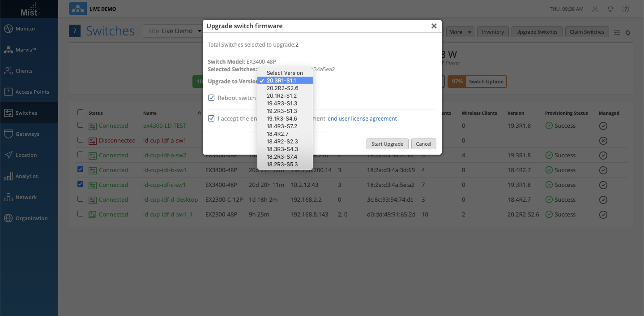Toggle the Reboot switch checkbox
This screenshot has height=316, width=644.
pyautogui.click(x=211, y=98)
